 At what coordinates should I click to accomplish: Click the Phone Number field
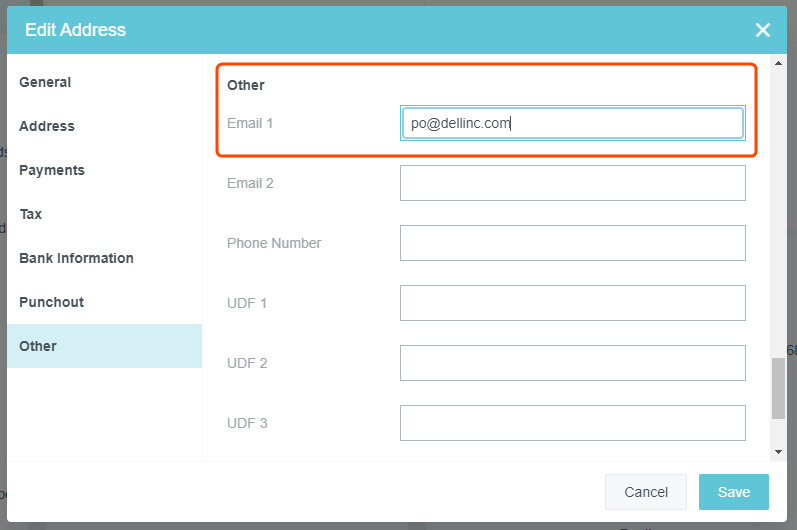(x=572, y=243)
